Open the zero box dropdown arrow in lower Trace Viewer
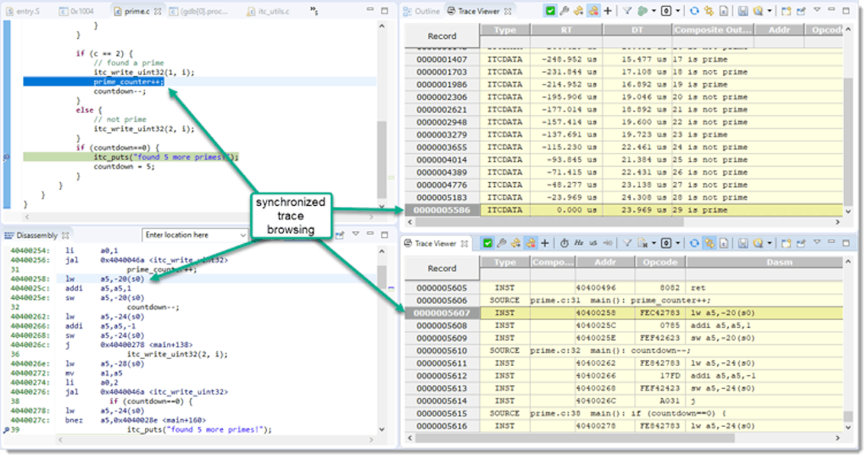The width and height of the screenshot is (868, 459). click(677, 243)
